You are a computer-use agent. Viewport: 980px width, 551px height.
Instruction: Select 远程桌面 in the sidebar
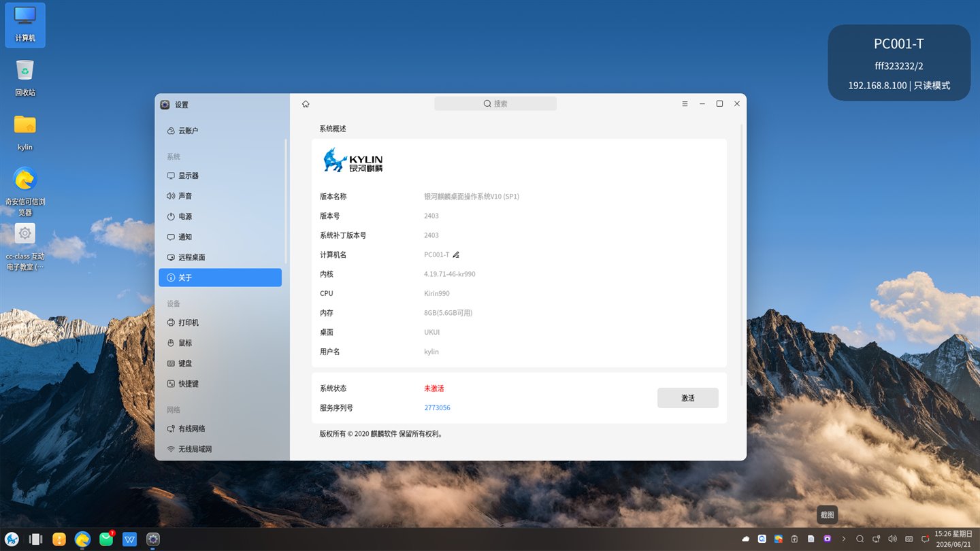pos(220,257)
